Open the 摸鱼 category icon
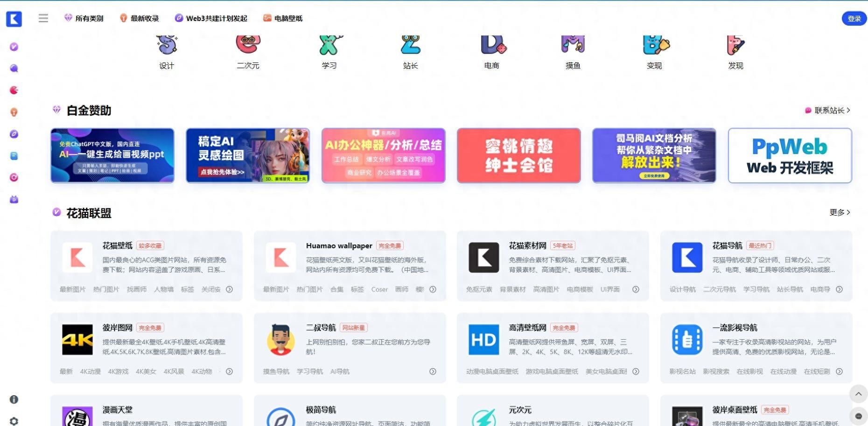 coord(573,44)
